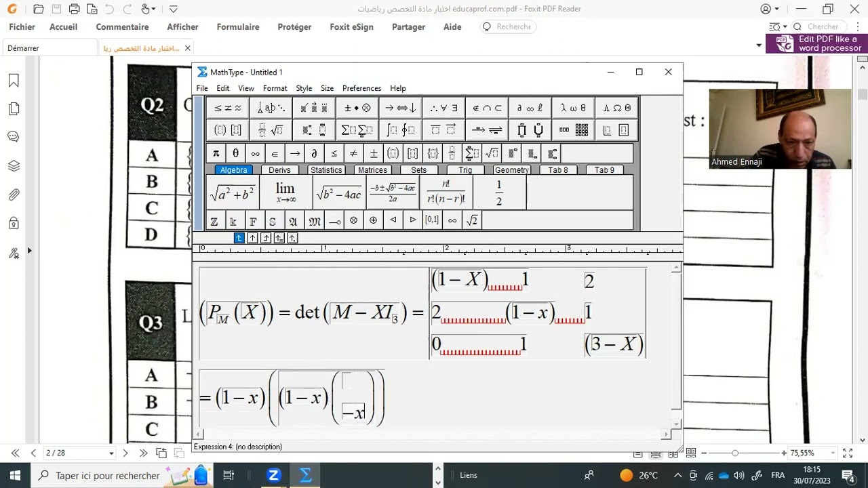Screen dimensions: 868x488
Task: Open logical symbols palette (∴ ∀ ∃)
Action: click(x=443, y=108)
